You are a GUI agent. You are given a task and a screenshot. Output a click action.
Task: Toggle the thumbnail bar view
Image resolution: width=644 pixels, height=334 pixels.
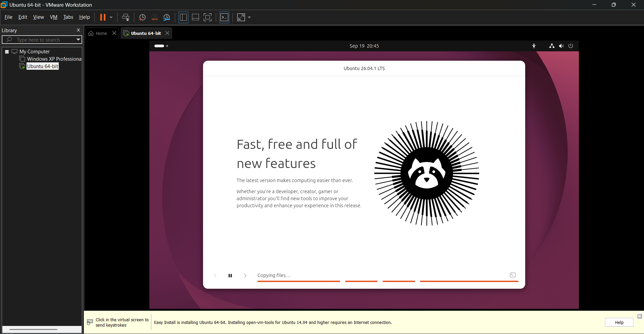click(195, 17)
